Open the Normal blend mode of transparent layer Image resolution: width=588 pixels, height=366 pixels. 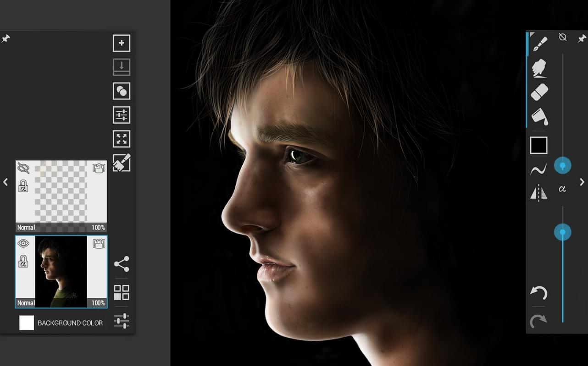click(26, 228)
